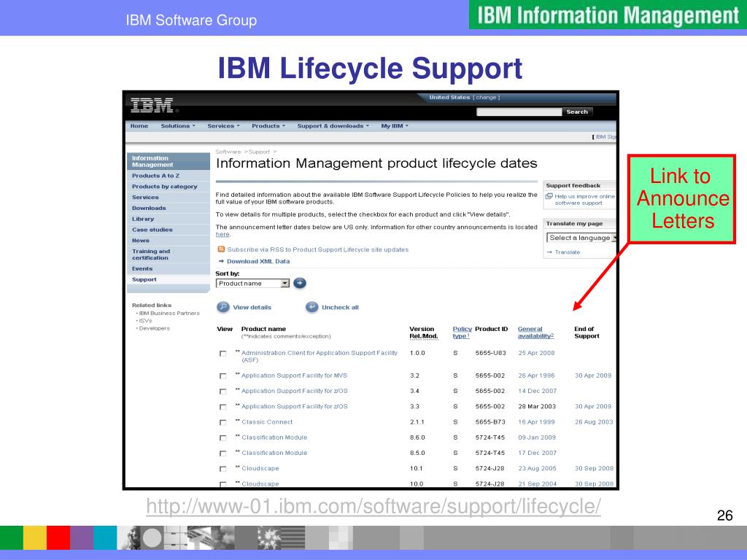This screenshot has height=560, width=747.
Task: Open the Solutions navigation dropdown
Action: 178,126
